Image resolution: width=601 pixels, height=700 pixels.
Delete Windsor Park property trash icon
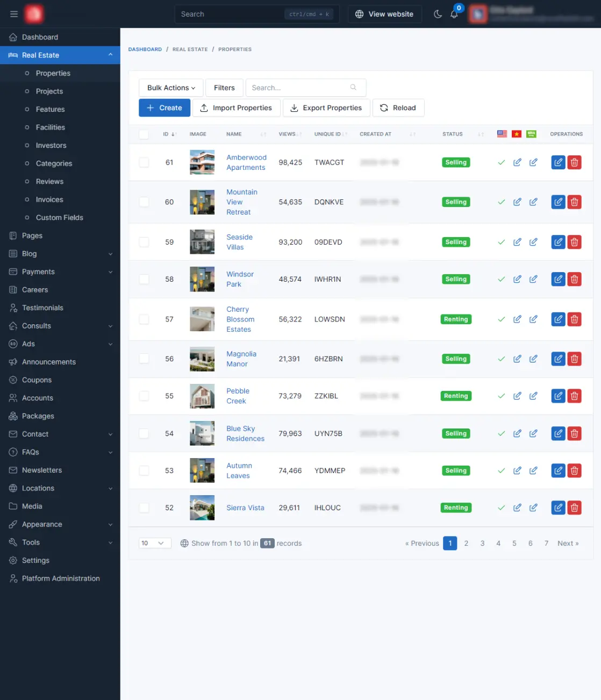coord(574,279)
